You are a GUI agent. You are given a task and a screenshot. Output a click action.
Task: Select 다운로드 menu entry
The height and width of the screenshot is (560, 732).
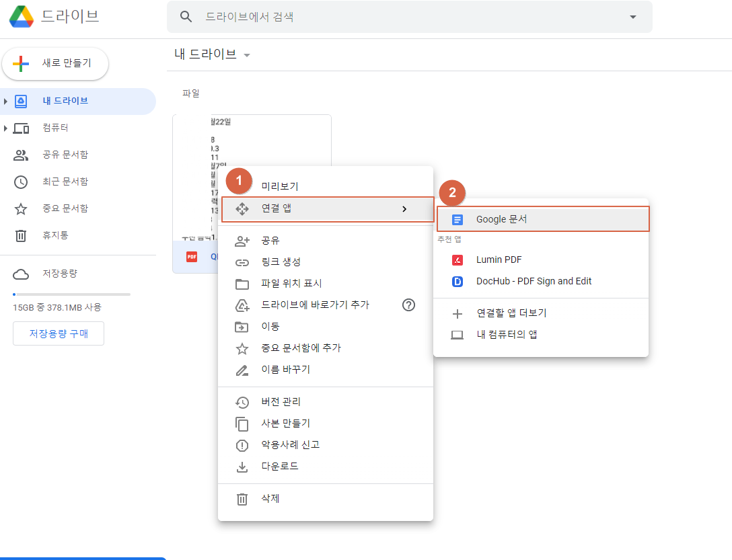pos(326,467)
